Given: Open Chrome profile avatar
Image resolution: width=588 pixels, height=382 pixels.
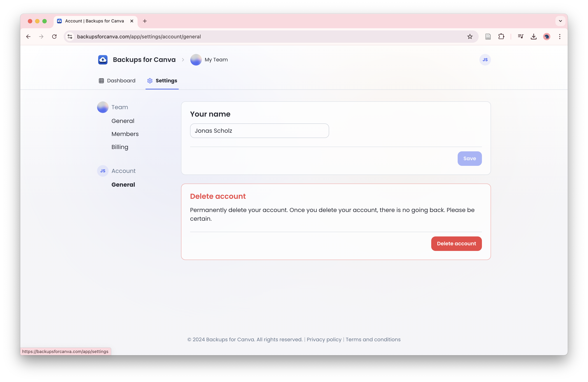Looking at the screenshot, I should click(547, 37).
